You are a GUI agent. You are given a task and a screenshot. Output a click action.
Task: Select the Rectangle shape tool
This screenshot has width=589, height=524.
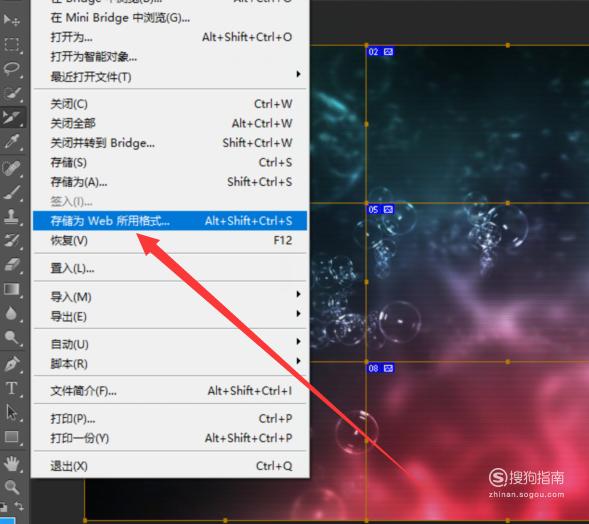(11, 437)
